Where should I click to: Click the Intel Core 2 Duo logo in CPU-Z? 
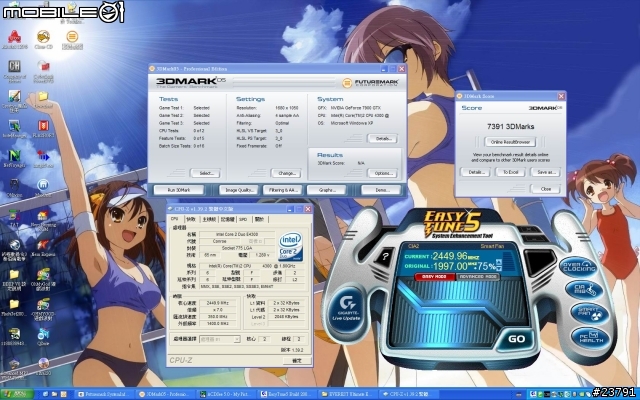click(290, 247)
